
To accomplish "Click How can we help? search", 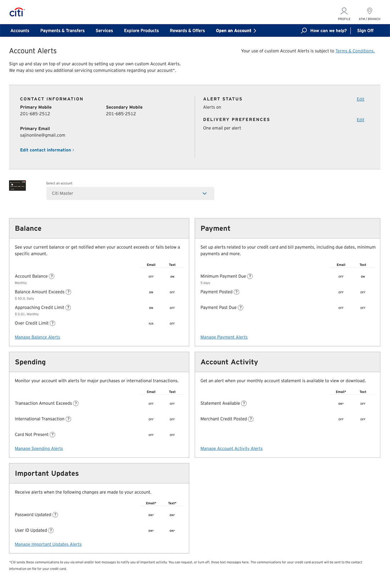I will pyautogui.click(x=328, y=30).
